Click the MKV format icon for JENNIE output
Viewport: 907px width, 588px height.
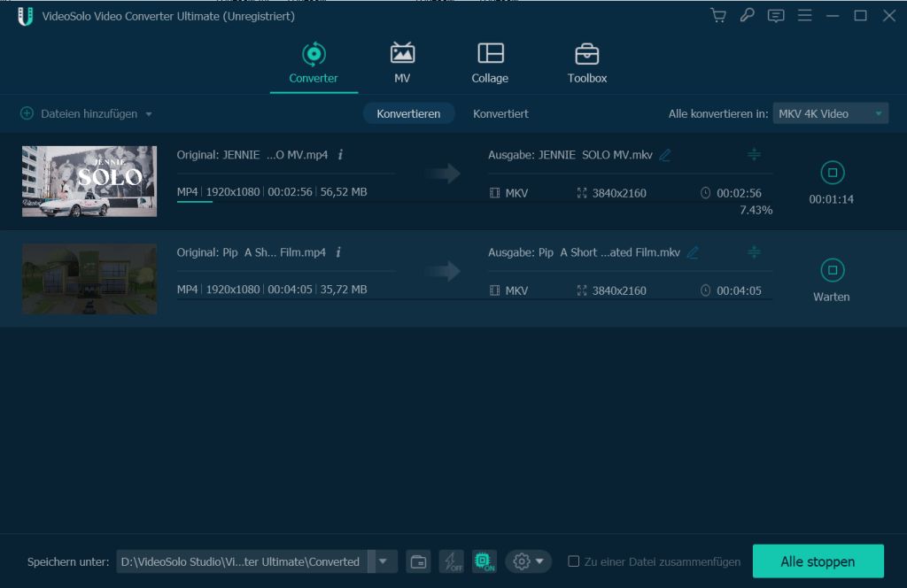pyautogui.click(x=494, y=193)
